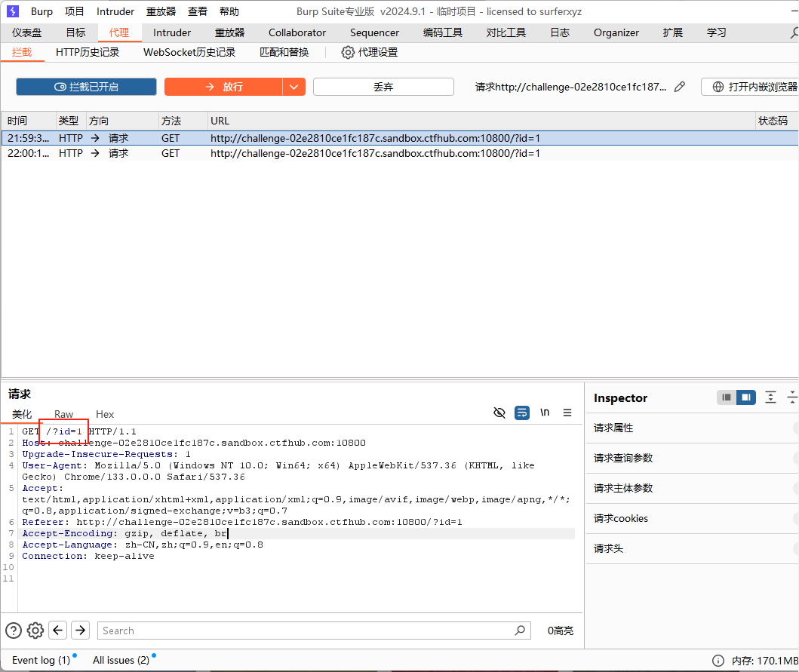Viewport: 799px width, 672px height.
Task: Expand 请求主体参数 section in Inspector
Action: pos(693,488)
